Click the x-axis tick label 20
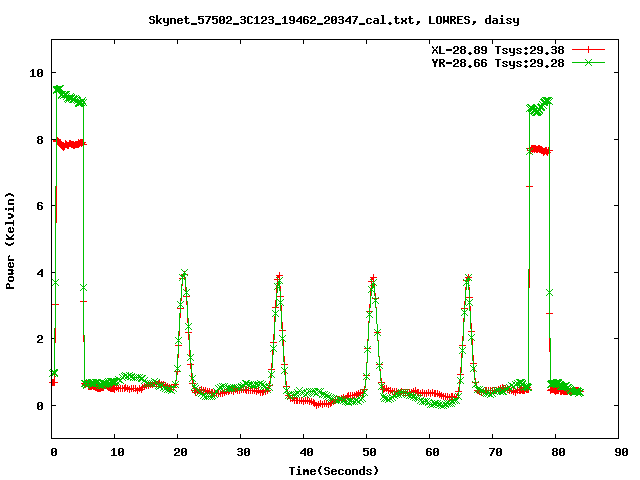 [180, 452]
